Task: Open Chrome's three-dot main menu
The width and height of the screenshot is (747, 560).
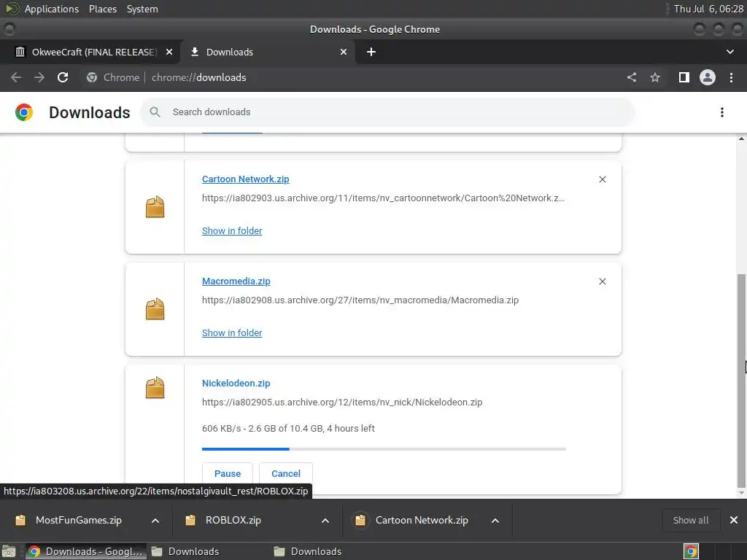Action: point(731,77)
